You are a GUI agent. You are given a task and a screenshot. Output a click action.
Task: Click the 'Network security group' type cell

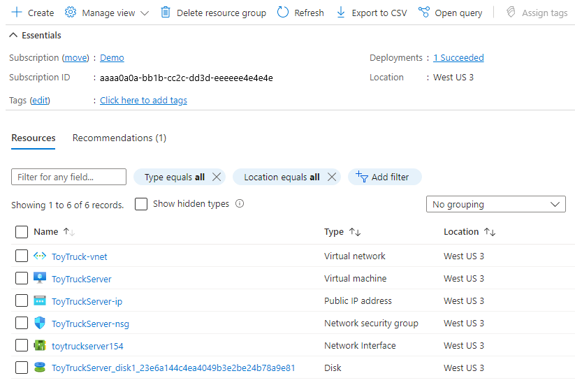(x=371, y=323)
